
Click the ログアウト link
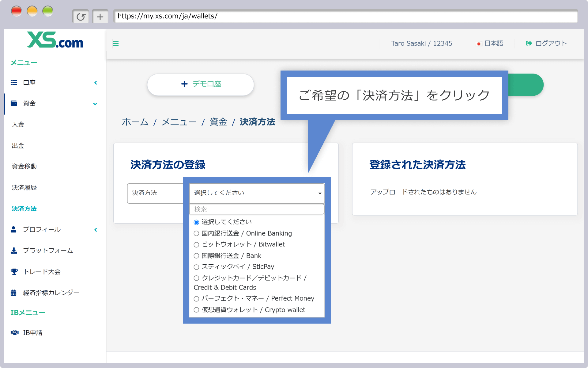(x=546, y=44)
